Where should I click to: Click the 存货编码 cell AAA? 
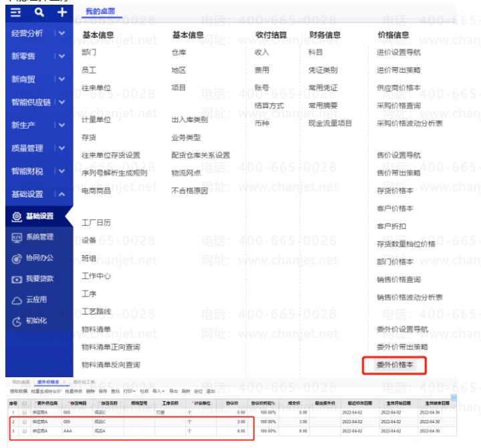pyautogui.click(x=77, y=431)
